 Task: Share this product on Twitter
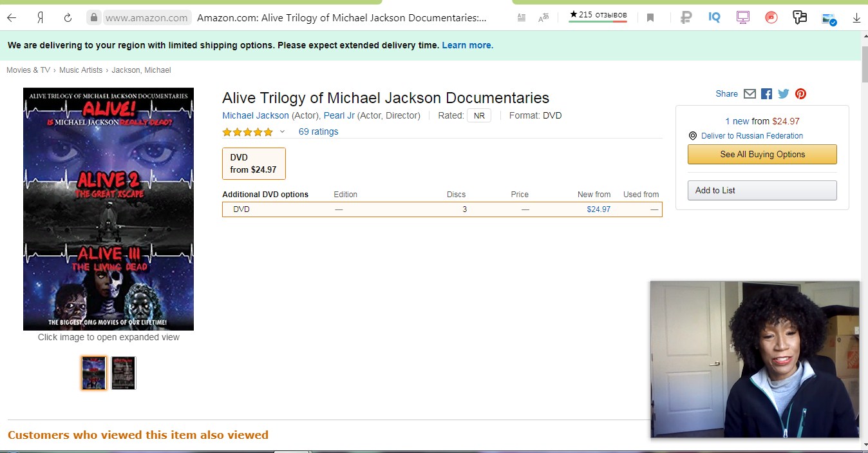click(783, 94)
